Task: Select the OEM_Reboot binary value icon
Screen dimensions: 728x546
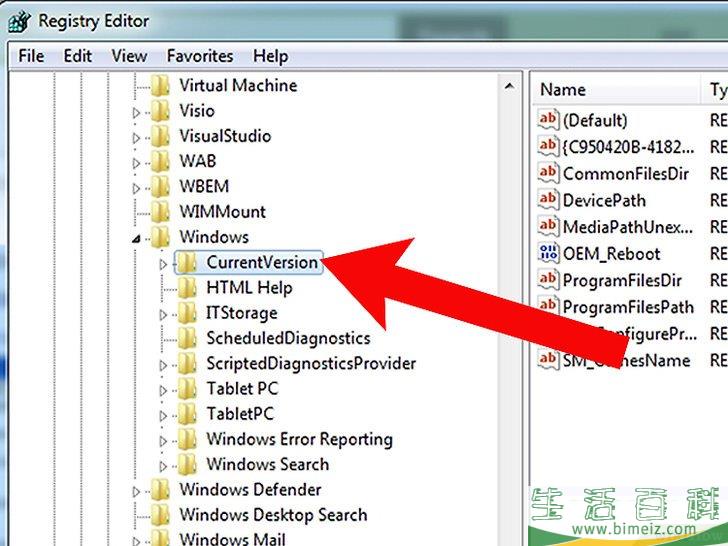Action: coord(548,253)
